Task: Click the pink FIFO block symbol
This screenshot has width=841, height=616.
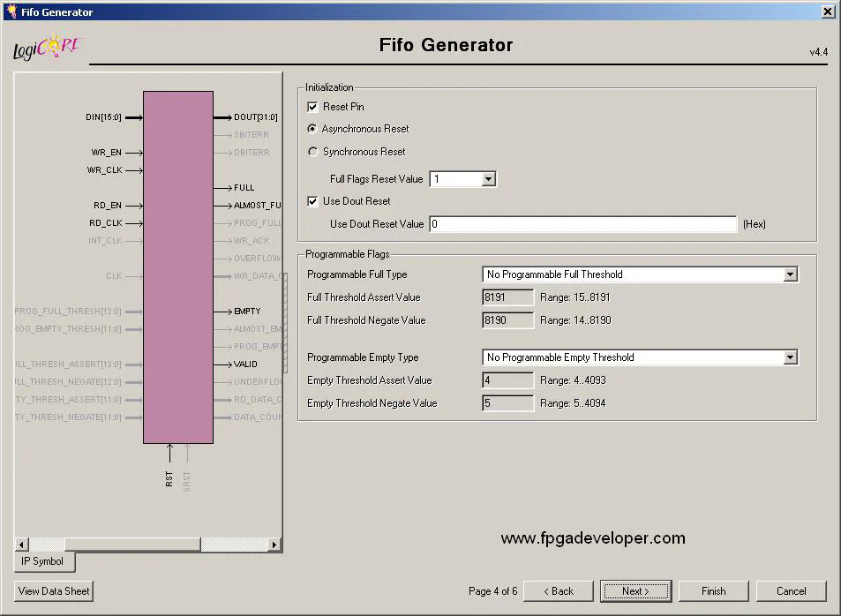Action: 177,267
